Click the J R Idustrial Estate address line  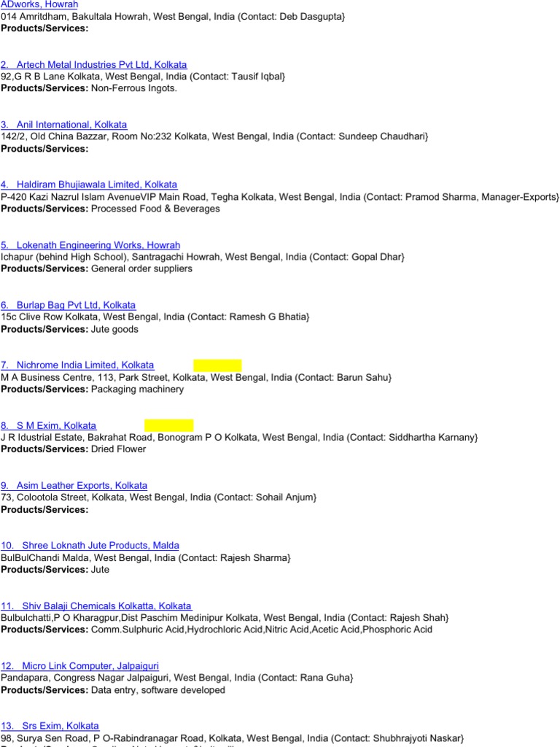tap(239, 438)
